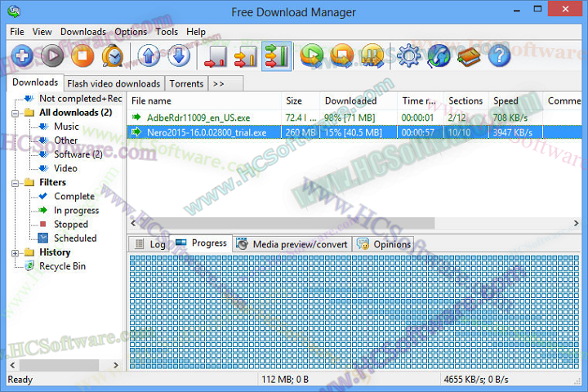Collapse the Filters tree node

[15, 184]
